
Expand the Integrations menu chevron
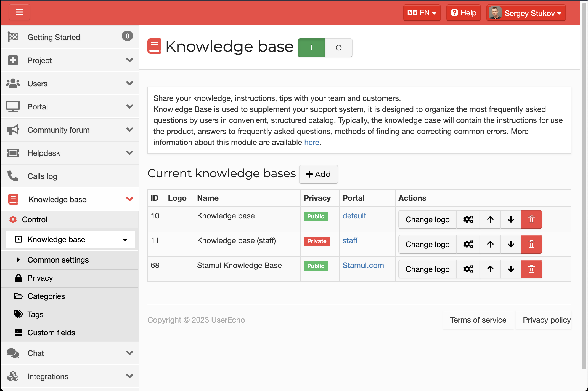129,376
